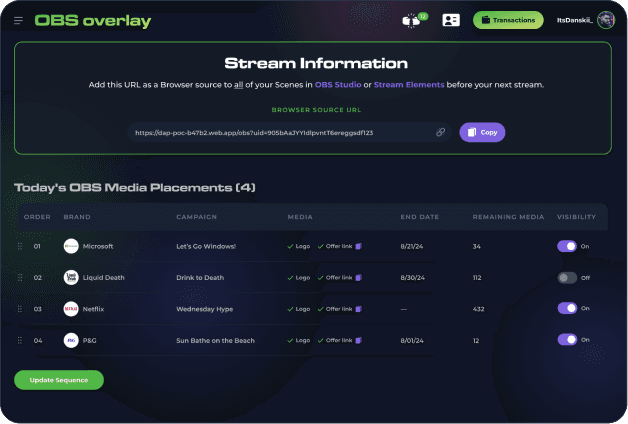Click remaining media value 112
The height and width of the screenshot is (424, 628).
click(x=477, y=277)
